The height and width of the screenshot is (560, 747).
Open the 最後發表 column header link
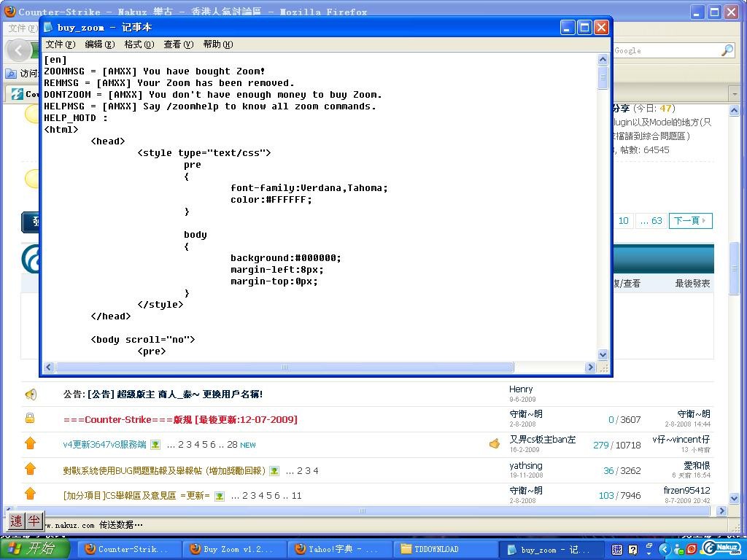click(x=692, y=284)
